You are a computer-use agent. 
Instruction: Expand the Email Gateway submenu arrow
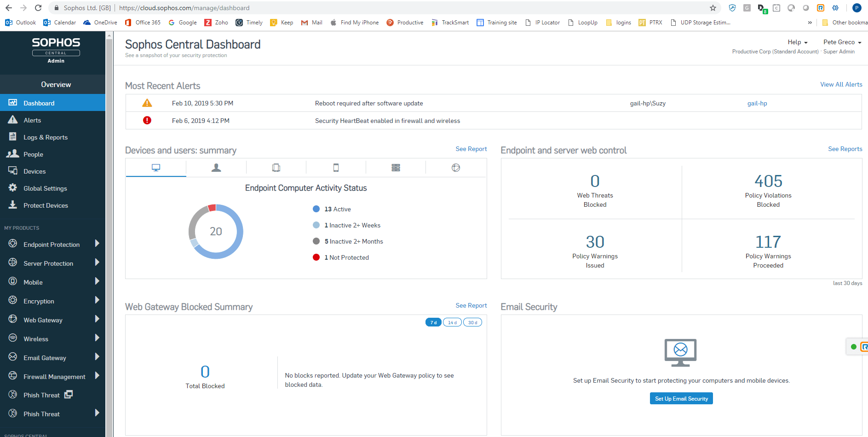(x=97, y=357)
